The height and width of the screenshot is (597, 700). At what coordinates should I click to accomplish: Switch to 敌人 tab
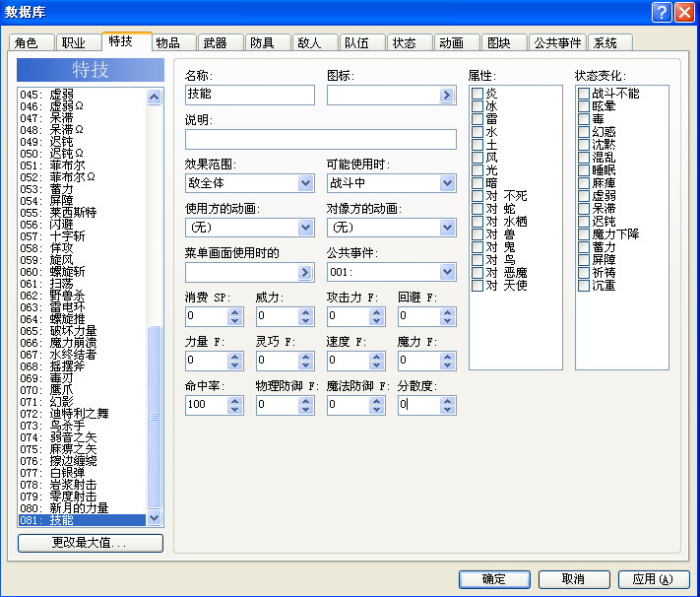click(x=315, y=43)
